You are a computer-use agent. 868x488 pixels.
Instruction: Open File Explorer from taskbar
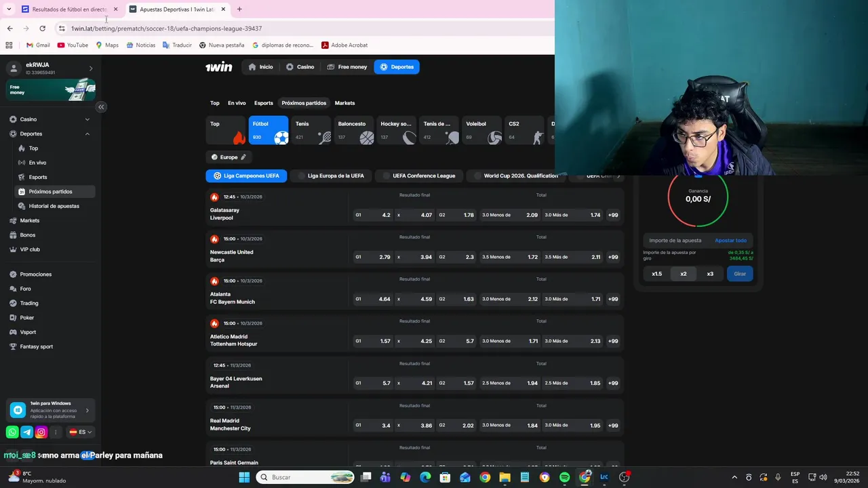coord(505,477)
